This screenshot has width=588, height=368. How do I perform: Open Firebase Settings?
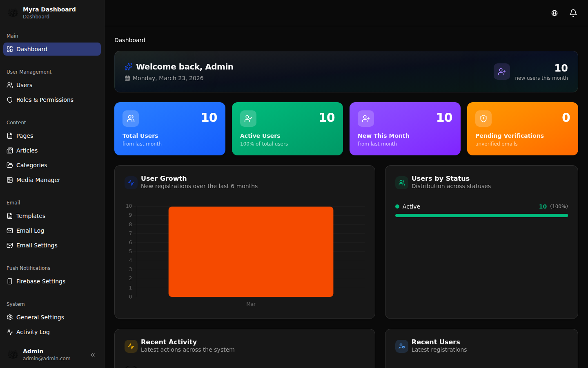click(52, 281)
